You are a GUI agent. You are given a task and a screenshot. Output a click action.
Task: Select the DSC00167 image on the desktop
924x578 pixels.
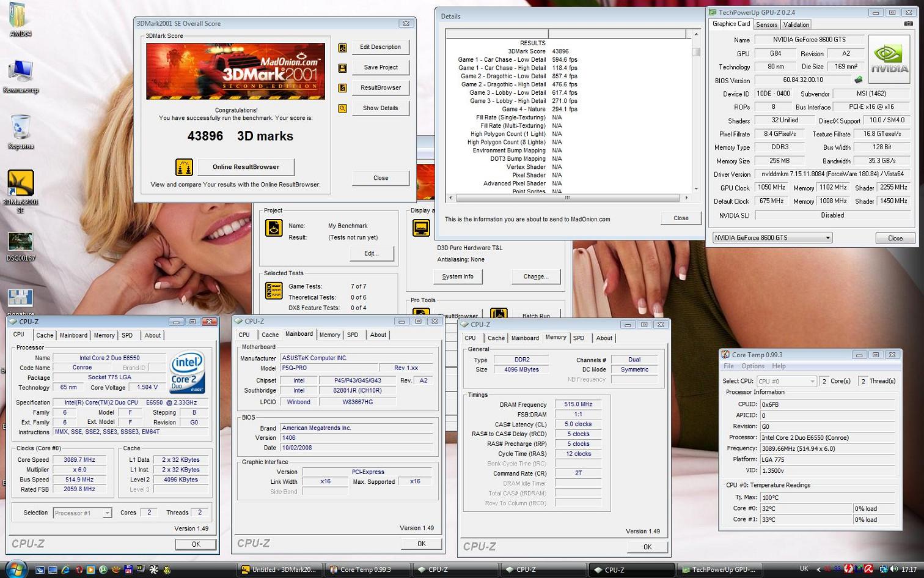coord(20,246)
